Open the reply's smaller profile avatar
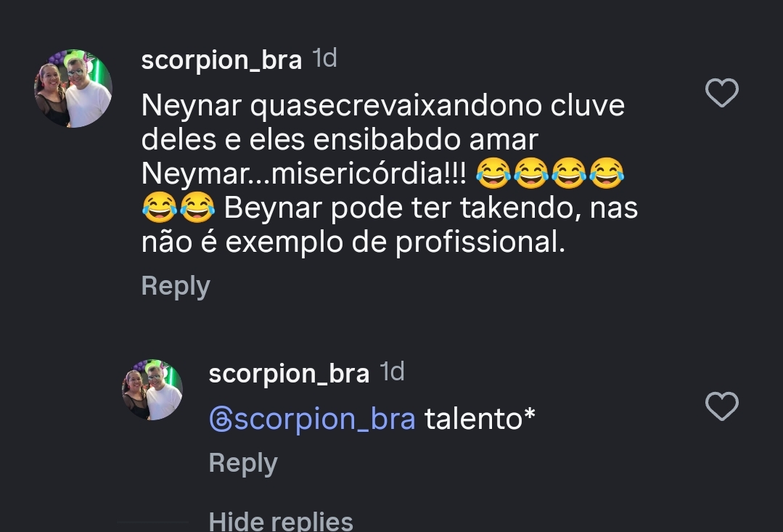The image size is (783, 532). click(152, 390)
